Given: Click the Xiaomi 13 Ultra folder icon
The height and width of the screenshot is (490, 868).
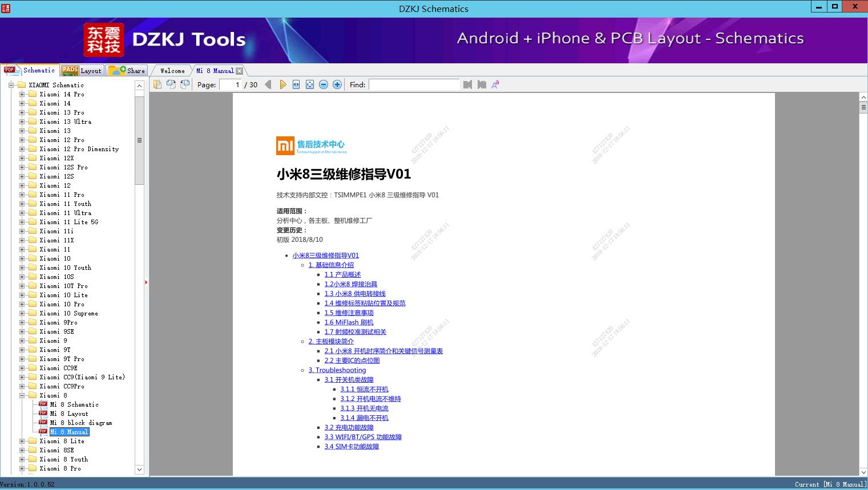Looking at the screenshot, I should (x=33, y=122).
